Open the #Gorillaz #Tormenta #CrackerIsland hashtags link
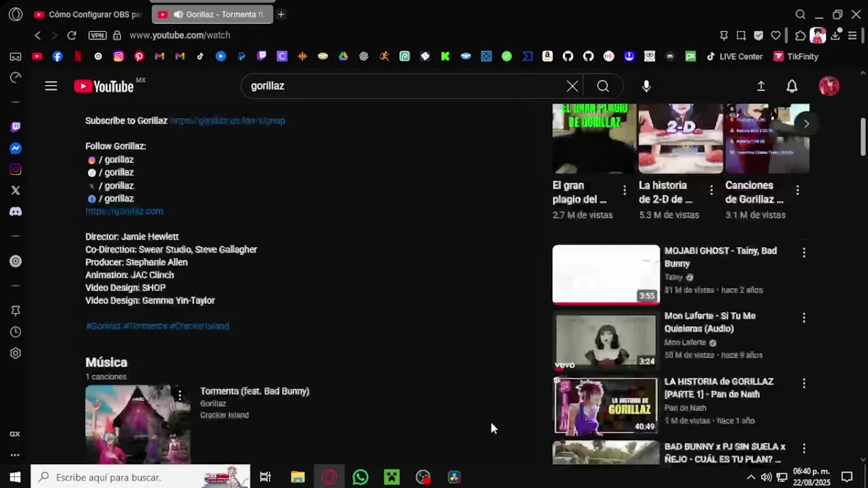The height and width of the screenshot is (488, 868). pyautogui.click(x=157, y=326)
